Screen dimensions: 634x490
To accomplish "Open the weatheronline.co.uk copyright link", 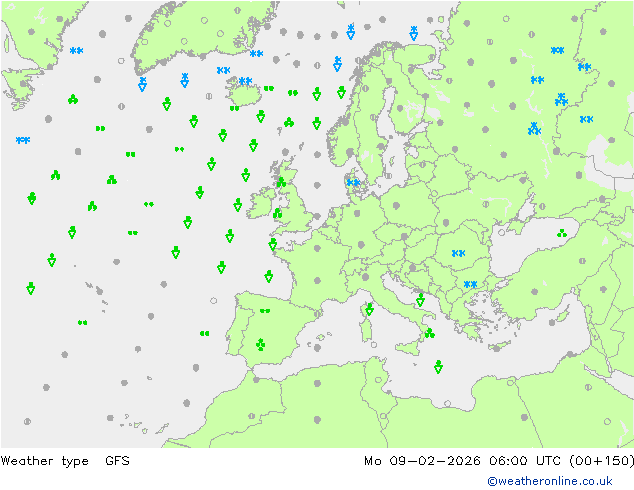I will (x=549, y=481).
